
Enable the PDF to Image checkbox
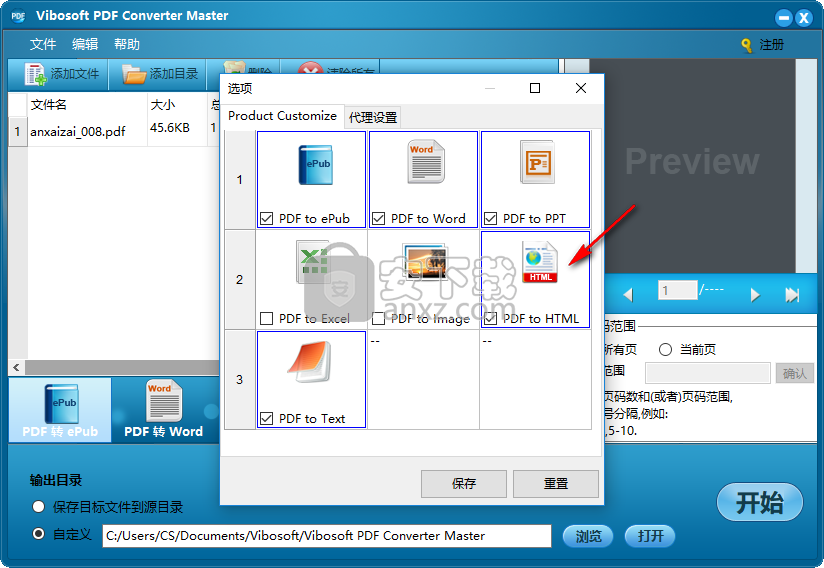point(378,318)
